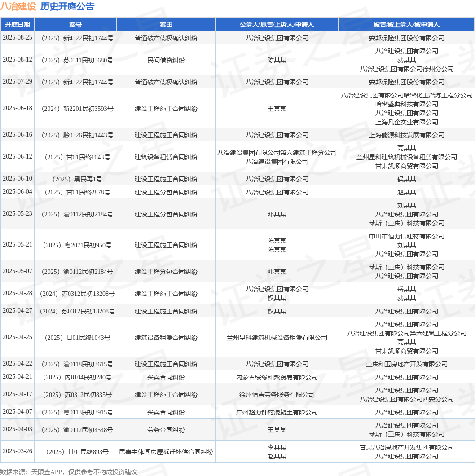Select the date 2025-06-16
Image resolution: width=475 pixels, height=476 pixels.
click(x=18, y=134)
